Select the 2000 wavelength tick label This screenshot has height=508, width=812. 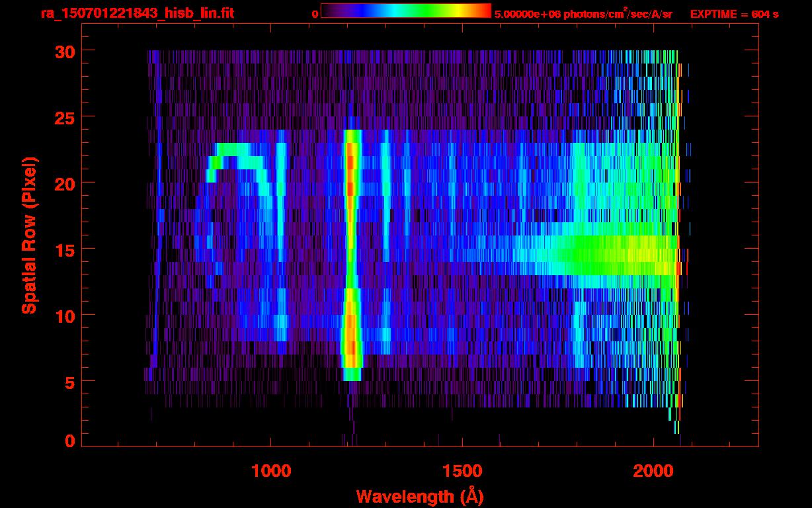pyautogui.click(x=653, y=471)
